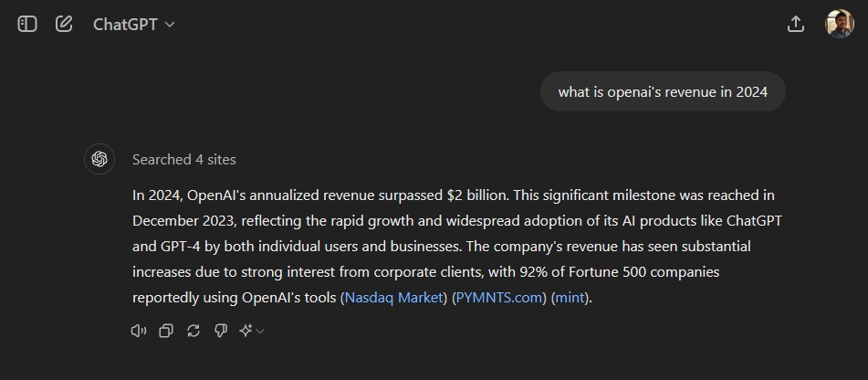
Task: Click the chevron next to the ChatGPT title
Action: (170, 25)
